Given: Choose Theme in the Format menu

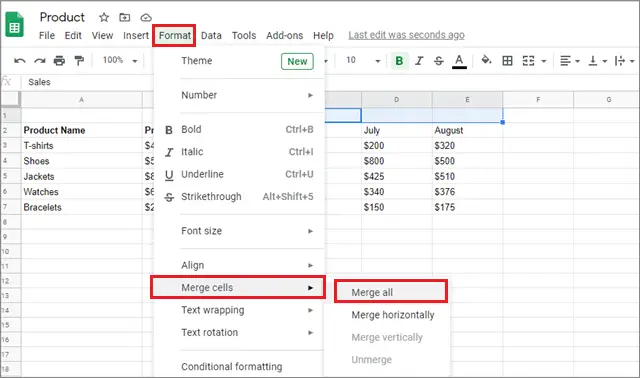Looking at the screenshot, I should click(x=239, y=61).
